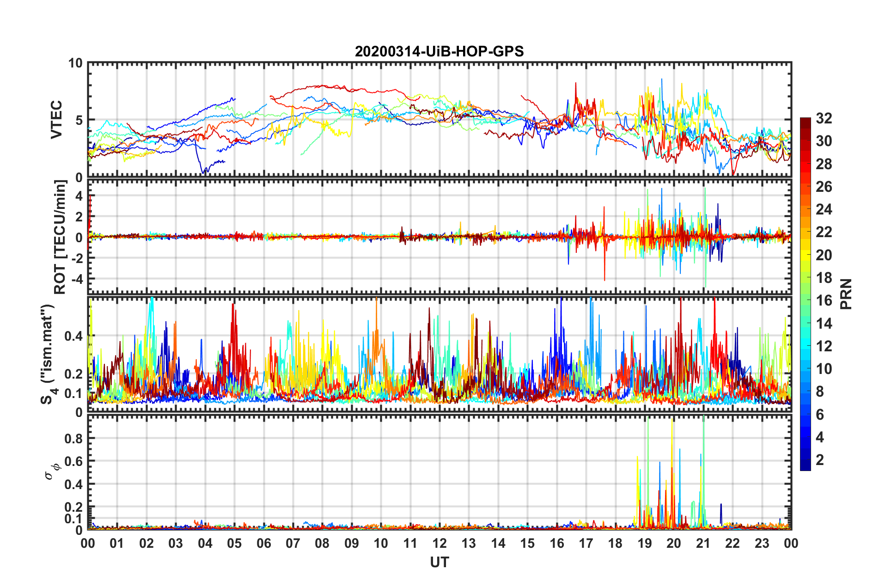Select the 08 hour tick on UT axis
This screenshot has width=879, height=588.
point(322,544)
